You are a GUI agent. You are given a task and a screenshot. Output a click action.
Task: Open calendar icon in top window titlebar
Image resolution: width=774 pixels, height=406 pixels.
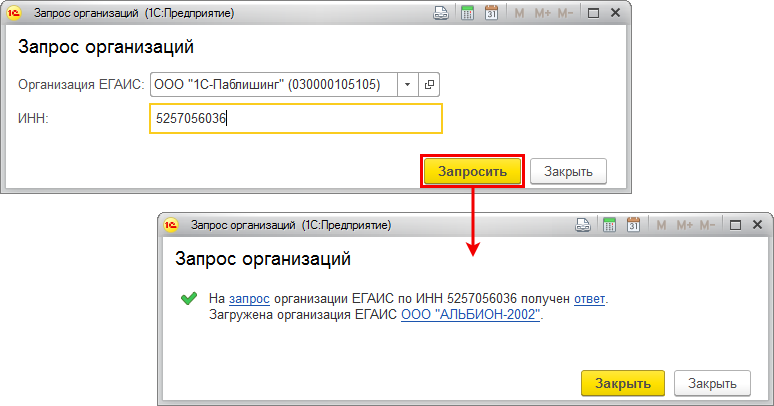click(491, 13)
